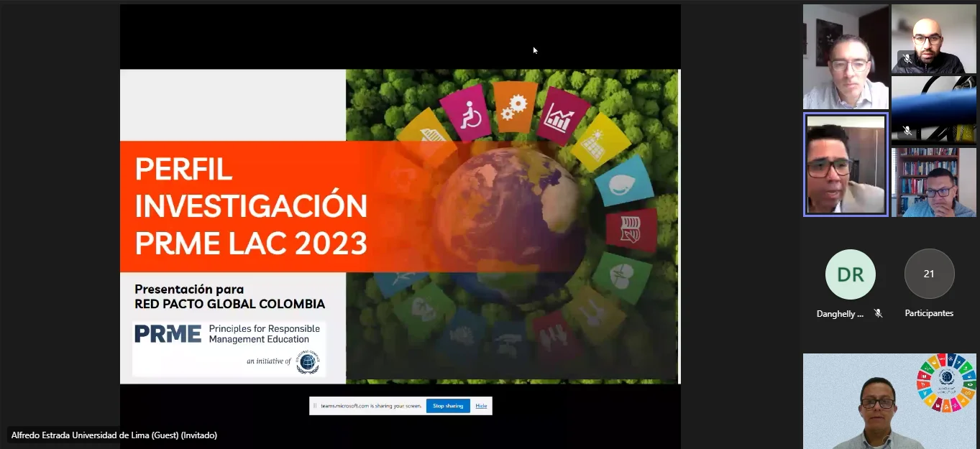Viewport: 980px width, 449px height.
Task: Click the Alfredo Estrada presenter name label
Action: click(114, 435)
